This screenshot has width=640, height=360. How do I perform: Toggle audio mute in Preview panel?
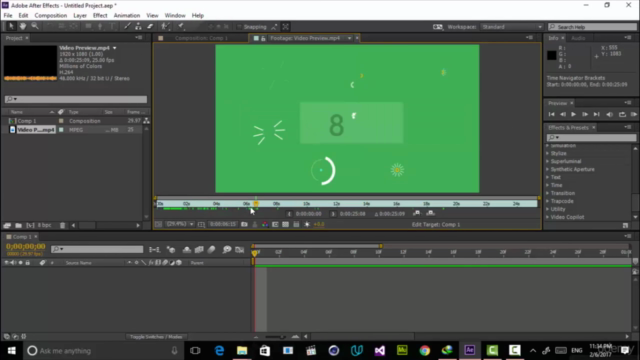pos(609,115)
